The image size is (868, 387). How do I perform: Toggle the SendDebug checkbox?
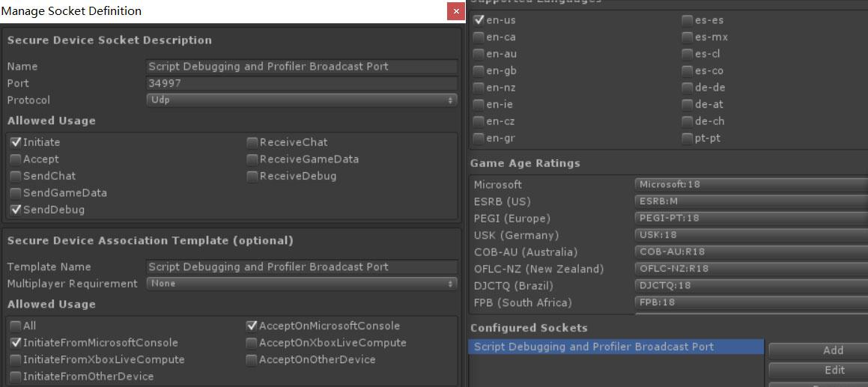coord(16,210)
